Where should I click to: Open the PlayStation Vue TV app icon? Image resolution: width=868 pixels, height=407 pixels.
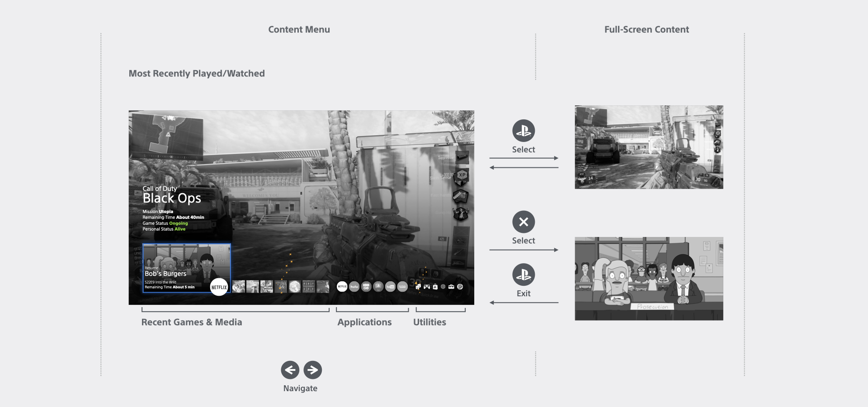(x=378, y=287)
